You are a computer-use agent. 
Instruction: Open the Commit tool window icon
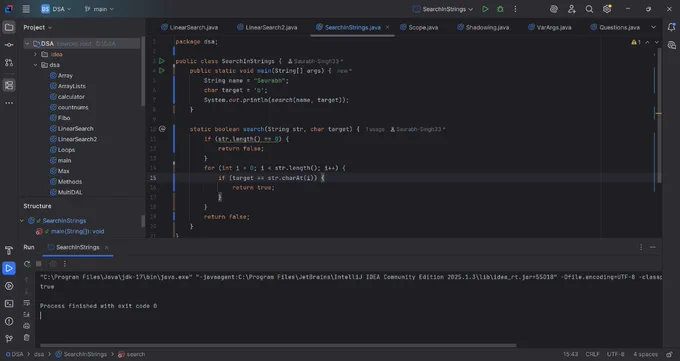click(x=9, y=45)
